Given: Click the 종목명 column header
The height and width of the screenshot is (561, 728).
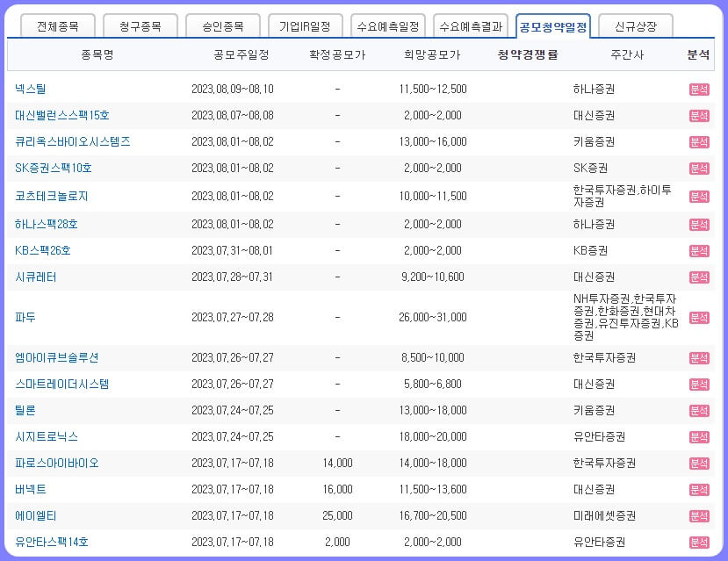Looking at the screenshot, I should click(x=97, y=54).
